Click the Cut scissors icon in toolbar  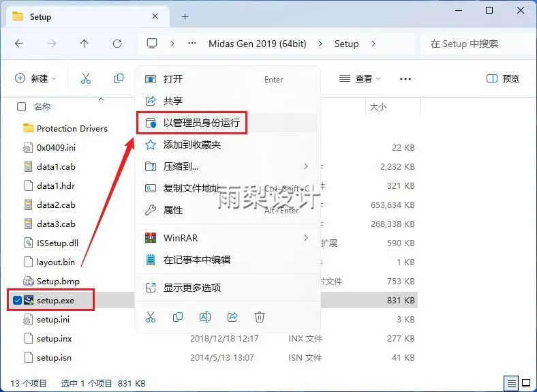coord(86,78)
